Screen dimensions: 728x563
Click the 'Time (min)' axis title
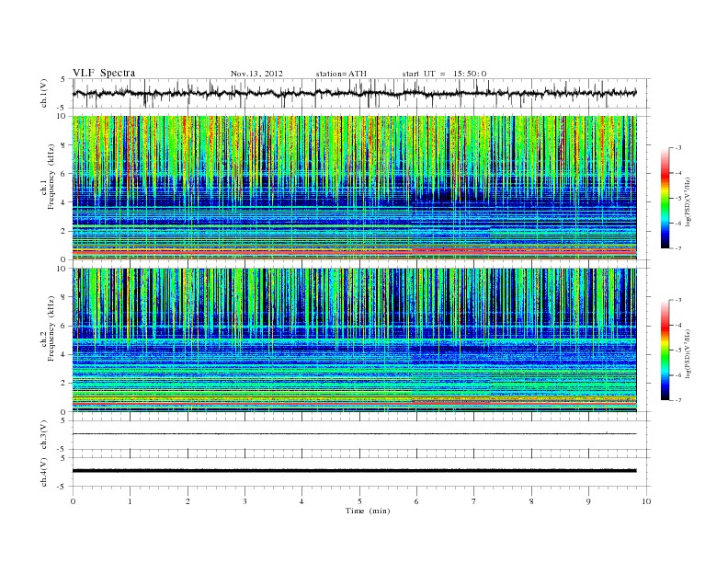[x=368, y=511]
